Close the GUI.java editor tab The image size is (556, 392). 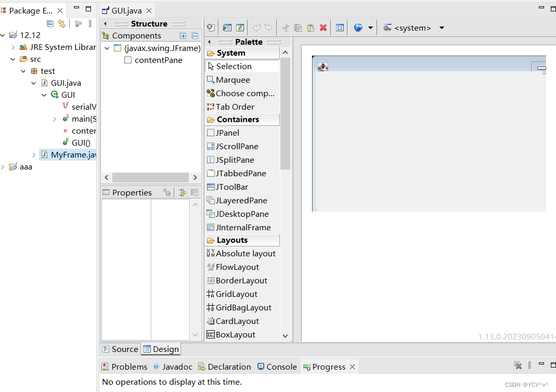click(x=149, y=10)
